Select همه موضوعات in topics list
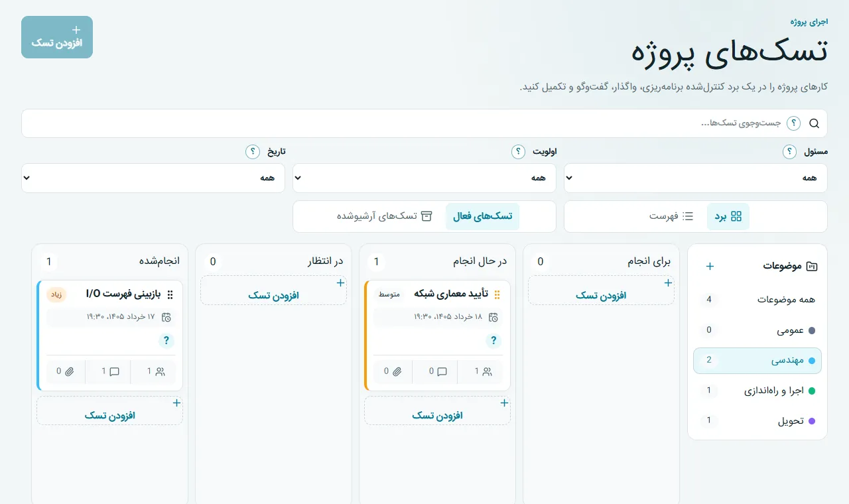The height and width of the screenshot is (504, 849). (x=757, y=300)
